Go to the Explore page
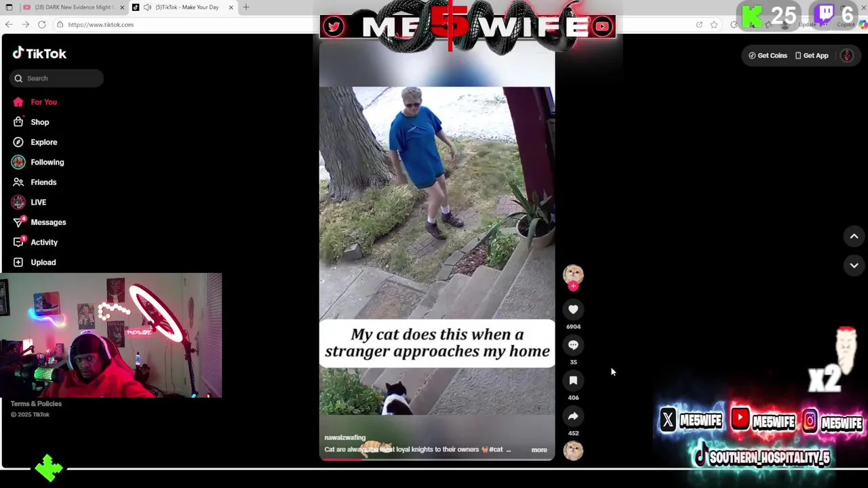The image size is (868, 488). click(x=35, y=142)
